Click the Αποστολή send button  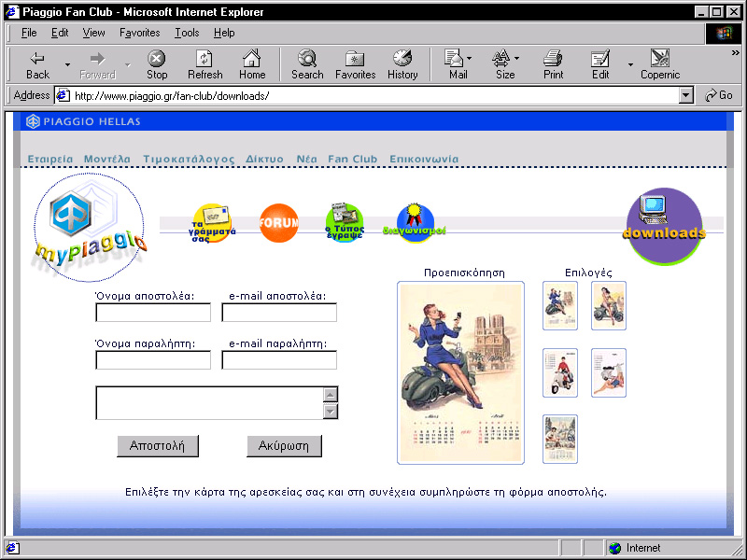(158, 446)
